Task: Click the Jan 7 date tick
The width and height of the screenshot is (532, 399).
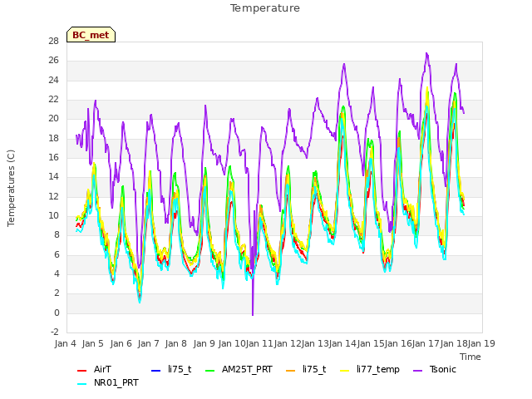Action: click(x=148, y=343)
